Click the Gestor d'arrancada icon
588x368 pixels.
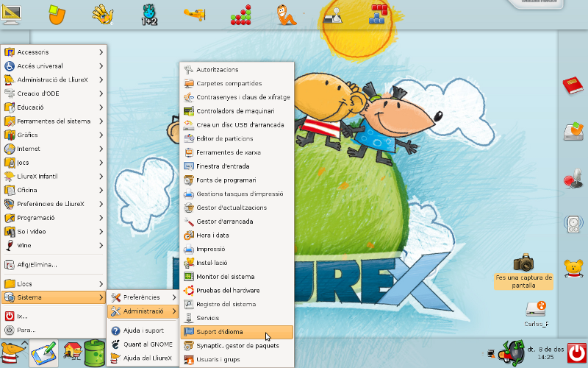tap(189, 222)
